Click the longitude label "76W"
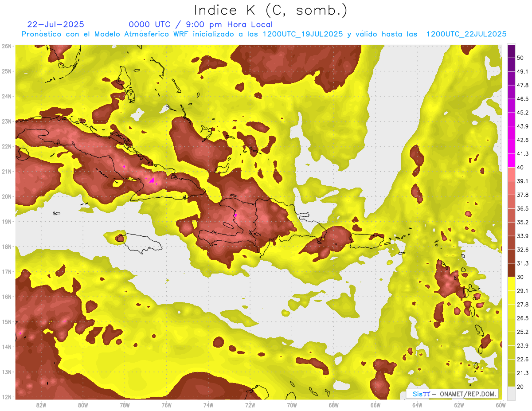532x411 pixels. (x=166, y=405)
